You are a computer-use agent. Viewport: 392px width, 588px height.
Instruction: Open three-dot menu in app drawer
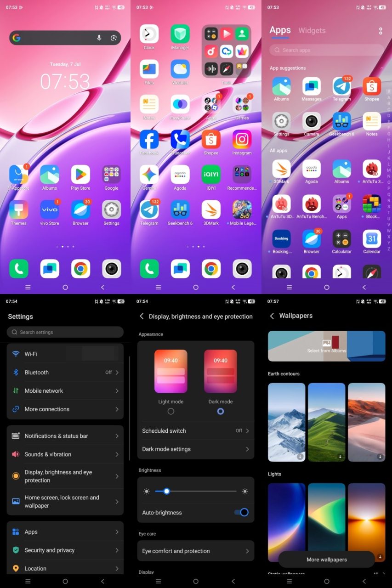pyautogui.click(x=381, y=31)
